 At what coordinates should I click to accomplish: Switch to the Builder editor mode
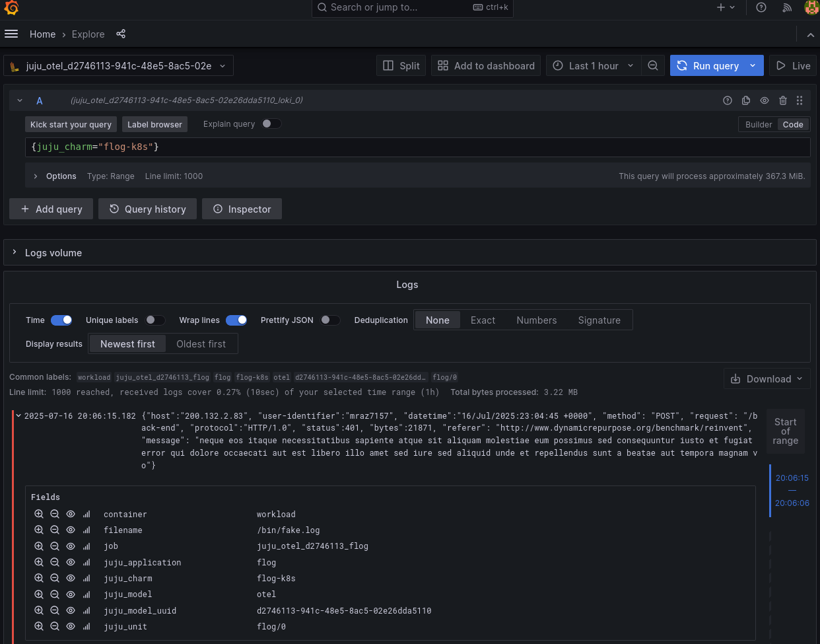click(758, 124)
